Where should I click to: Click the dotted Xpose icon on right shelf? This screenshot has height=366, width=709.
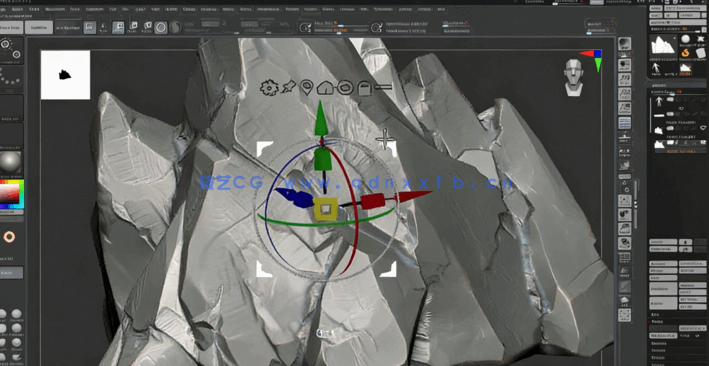[624, 315]
